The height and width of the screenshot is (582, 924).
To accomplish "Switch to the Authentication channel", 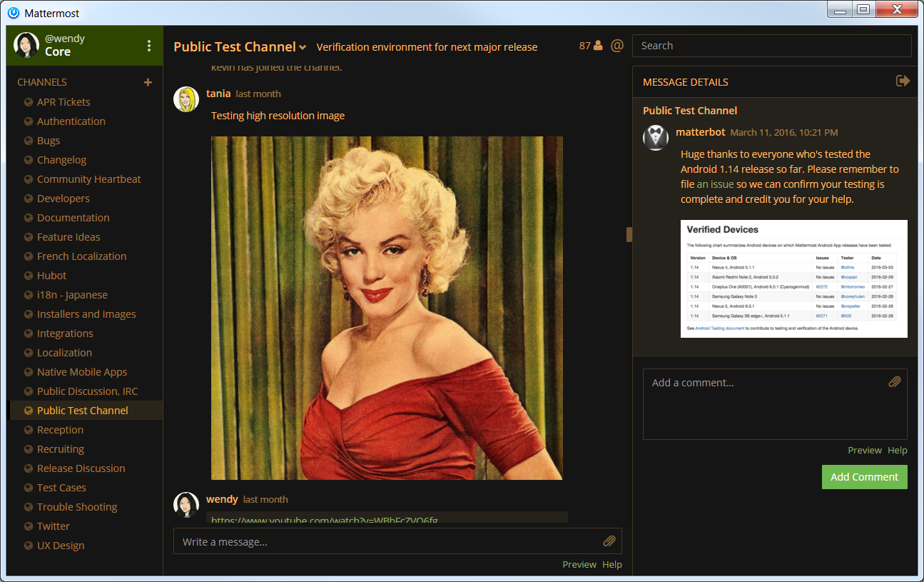I will click(71, 121).
